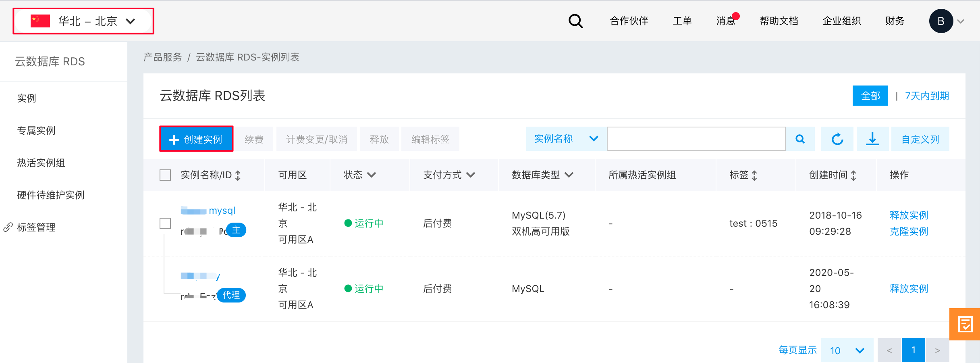Go to previous page with < button

click(889, 350)
